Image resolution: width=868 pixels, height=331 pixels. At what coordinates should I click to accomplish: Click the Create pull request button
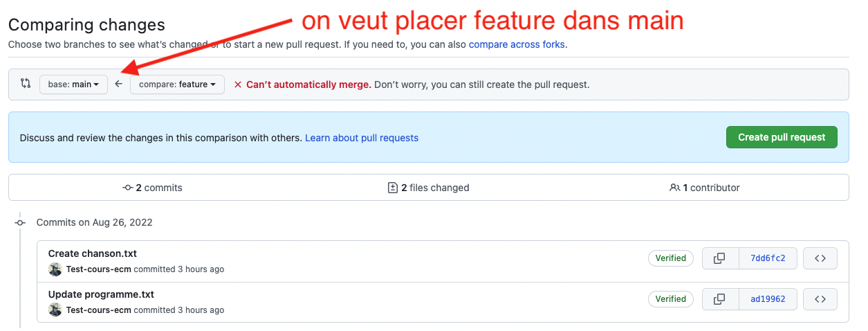pos(781,137)
